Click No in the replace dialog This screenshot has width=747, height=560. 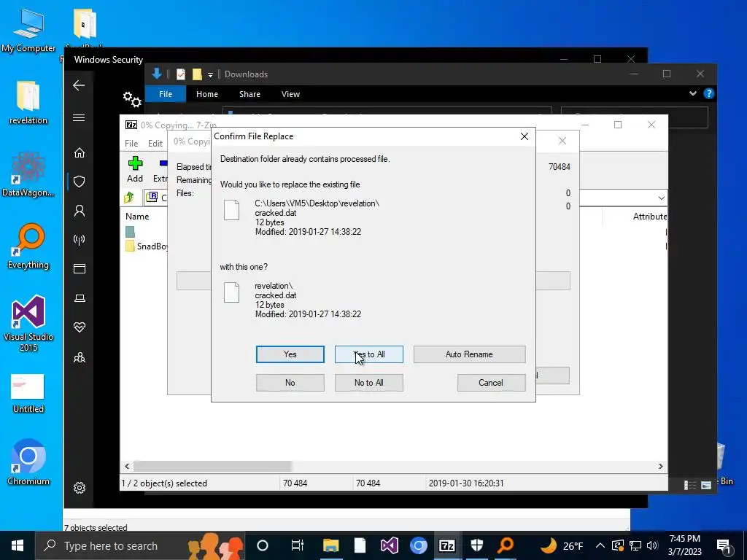click(290, 382)
